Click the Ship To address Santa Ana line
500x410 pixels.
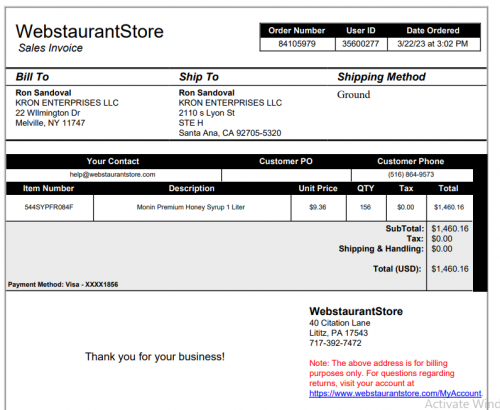coord(230,133)
